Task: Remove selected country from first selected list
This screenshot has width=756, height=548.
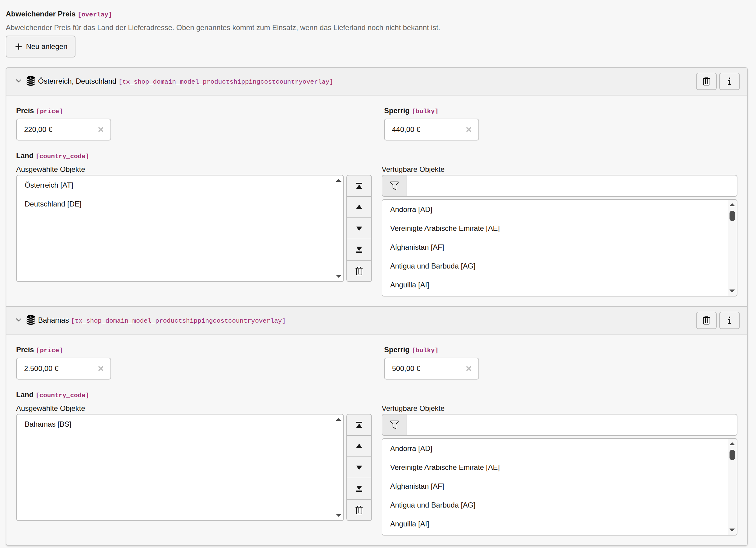Action: point(359,271)
